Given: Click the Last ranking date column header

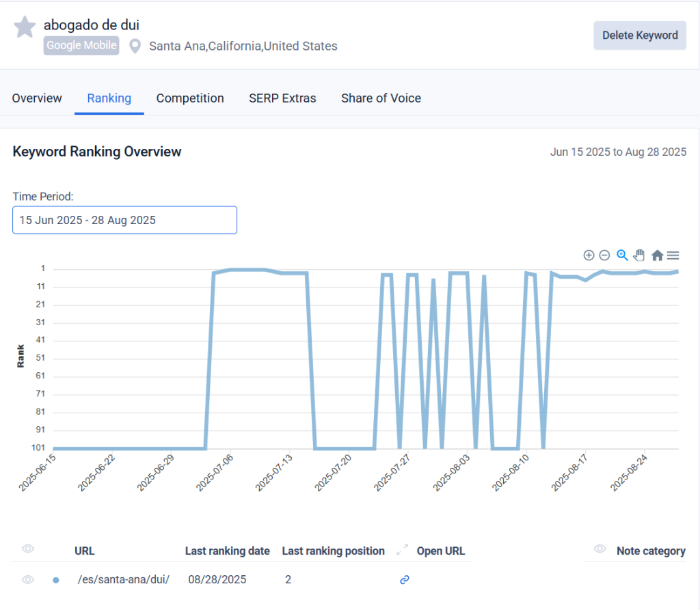Looking at the screenshot, I should 227,551.
